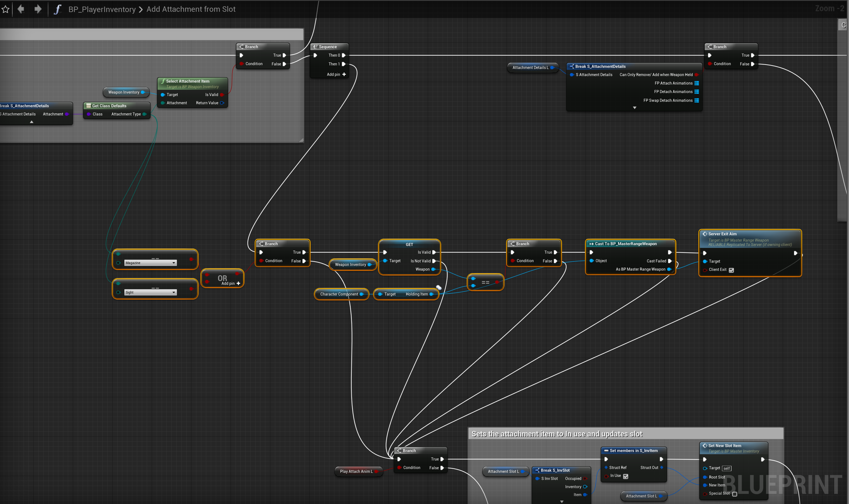Expand the Break S_AttachmentDetails node pins

[634, 108]
